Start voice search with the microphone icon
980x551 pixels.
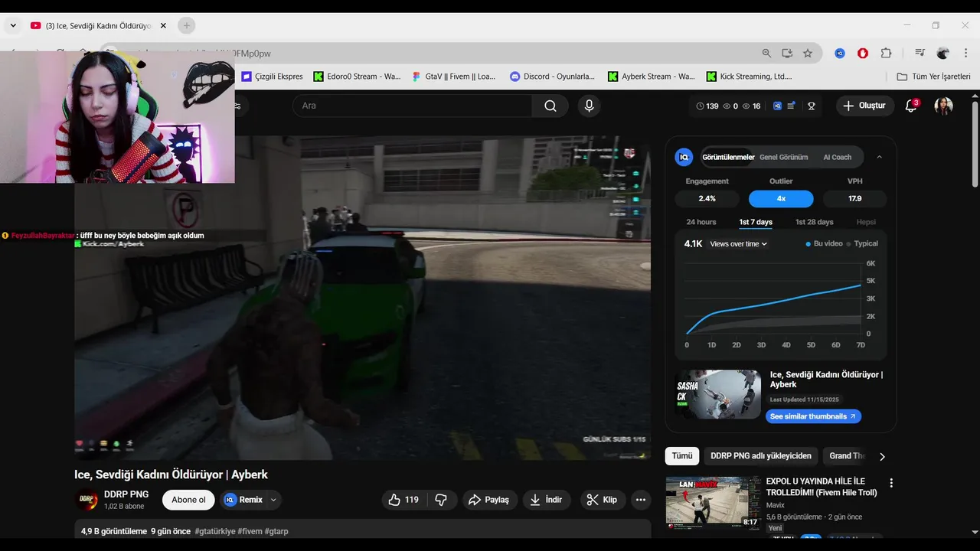589,106
